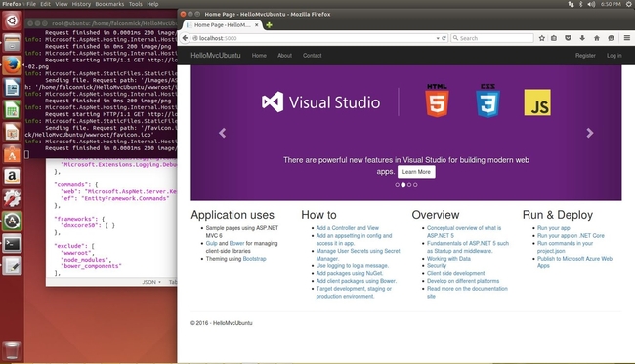Image resolution: width=635 pixels, height=364 pixels.
Task: Open 'Publish to Microsoft Azure Web Apps' link
Action: pyautogui.click(x=574, y=263)
